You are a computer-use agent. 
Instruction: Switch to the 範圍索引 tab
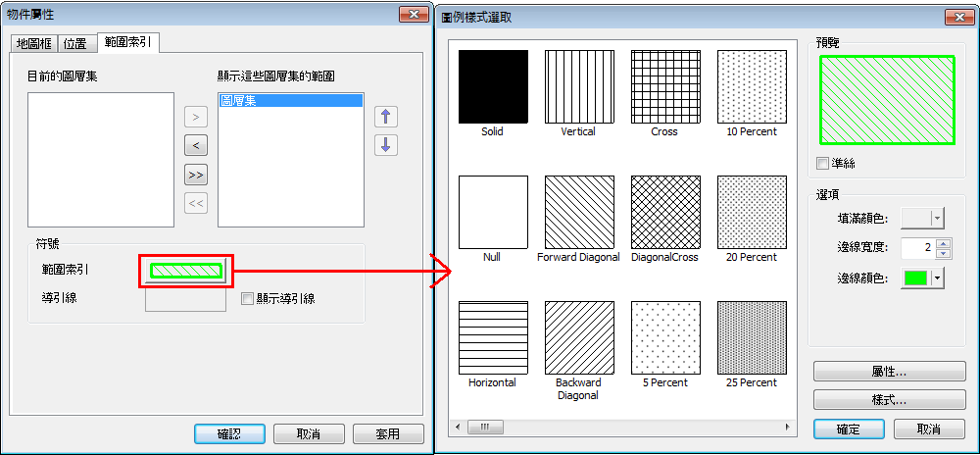(128, 43)
